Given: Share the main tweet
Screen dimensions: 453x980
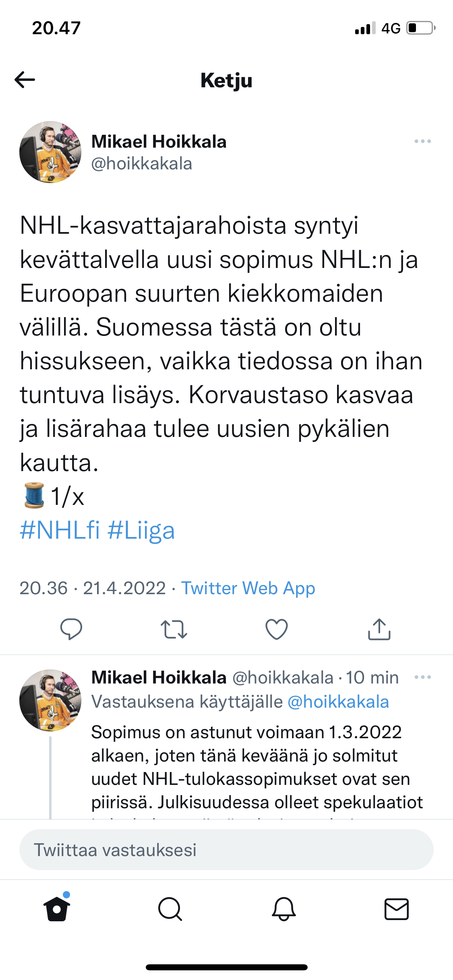Looking at the screenshot, I should click(x=379, y=629).
